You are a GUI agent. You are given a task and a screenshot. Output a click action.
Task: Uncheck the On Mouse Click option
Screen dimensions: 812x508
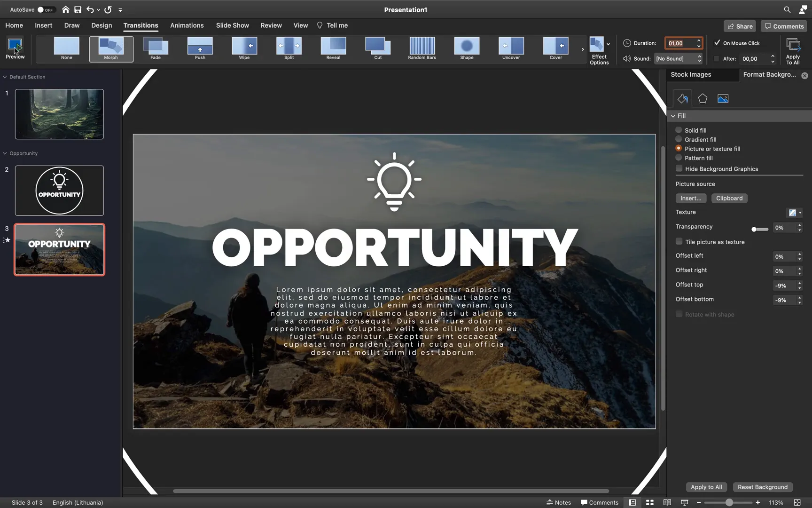point(717,43)
